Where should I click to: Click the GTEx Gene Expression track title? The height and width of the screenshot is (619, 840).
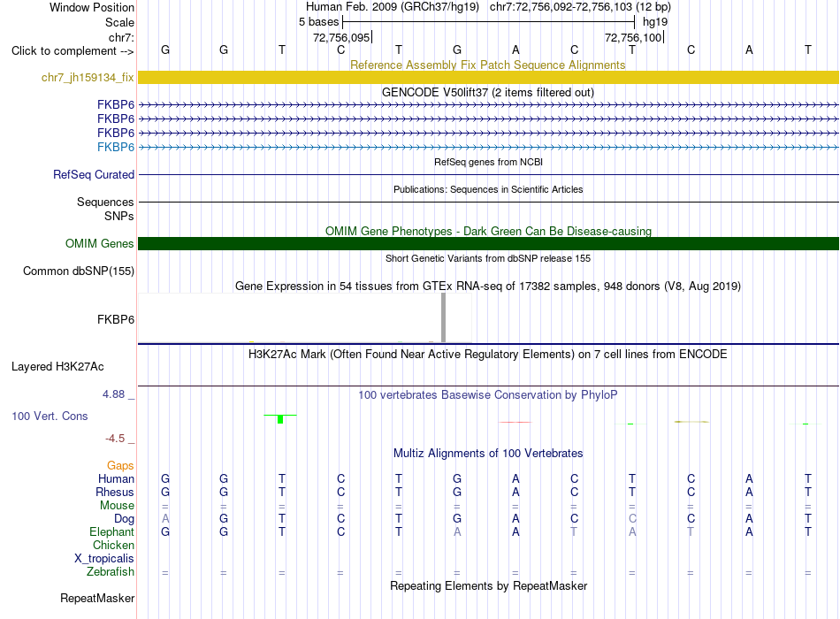(487, 287)
